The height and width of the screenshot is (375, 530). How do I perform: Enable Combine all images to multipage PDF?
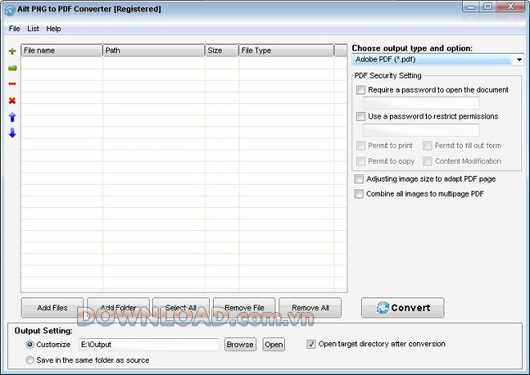[x=359, y=194]
